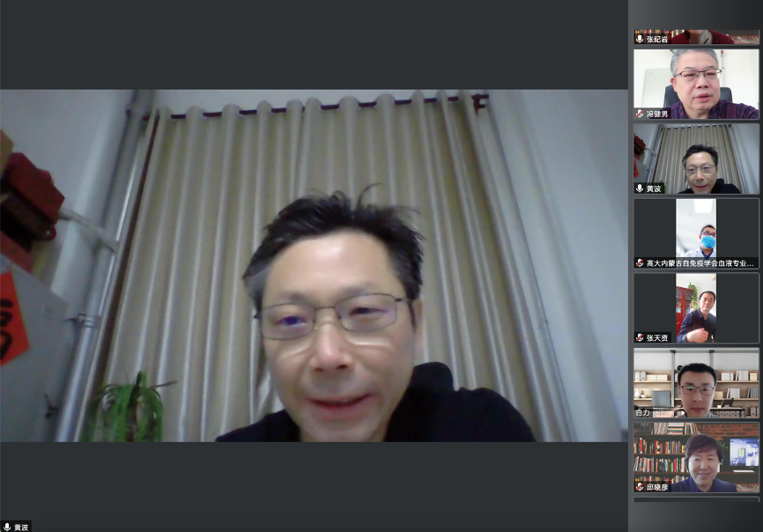
Task: Click the muted mic icon beside 高大内蒙古自免疫学会血液专业
Action: (640, 263)
